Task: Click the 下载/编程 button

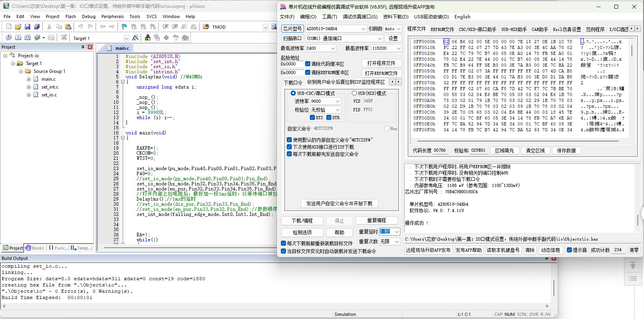Action: click(302, 221)
